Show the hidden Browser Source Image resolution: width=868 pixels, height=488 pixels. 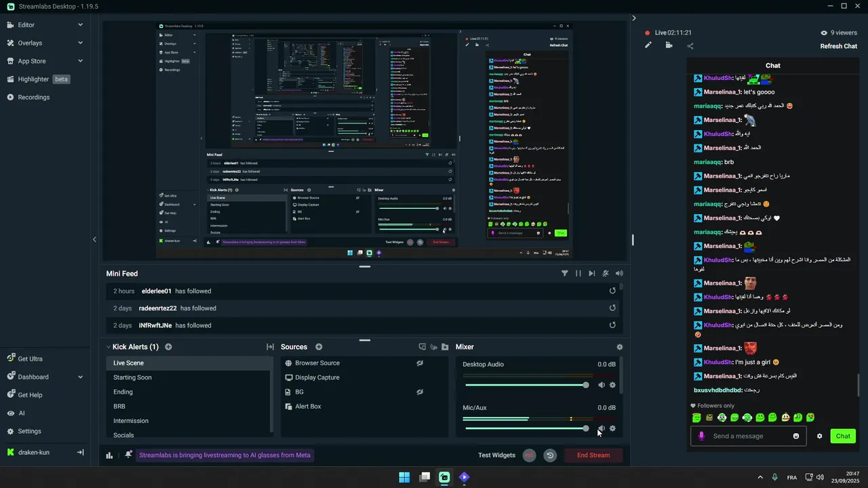[x=420, y=363]
